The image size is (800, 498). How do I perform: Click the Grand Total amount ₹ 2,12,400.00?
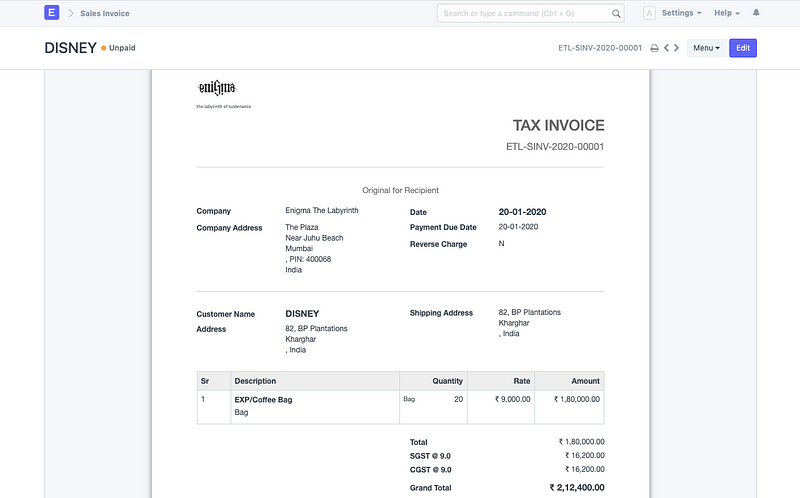577,488
